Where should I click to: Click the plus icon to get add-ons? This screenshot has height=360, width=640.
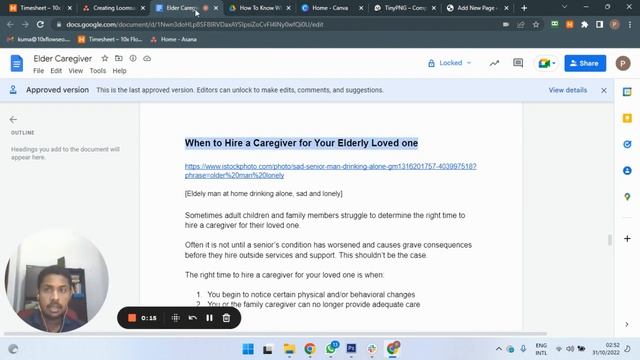click(x=627, y=238)
